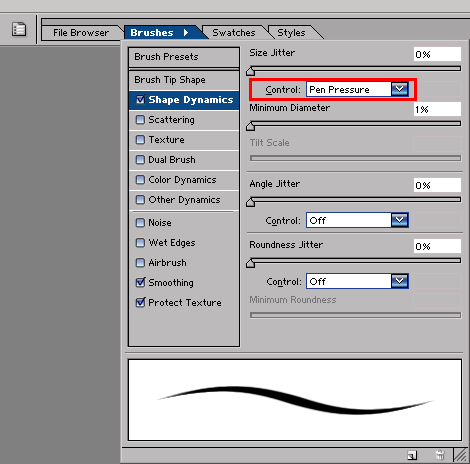Open the File Browser tab
Image resolution: width=470 pixels, height=464 pixels.
coord(81,33)
